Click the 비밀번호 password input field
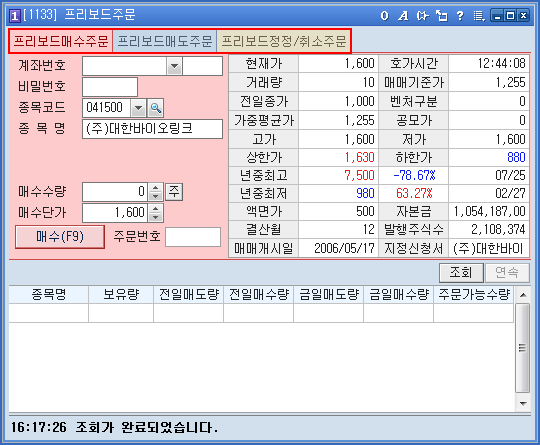The height and width of the screenshot is (445, 540). 110,87
